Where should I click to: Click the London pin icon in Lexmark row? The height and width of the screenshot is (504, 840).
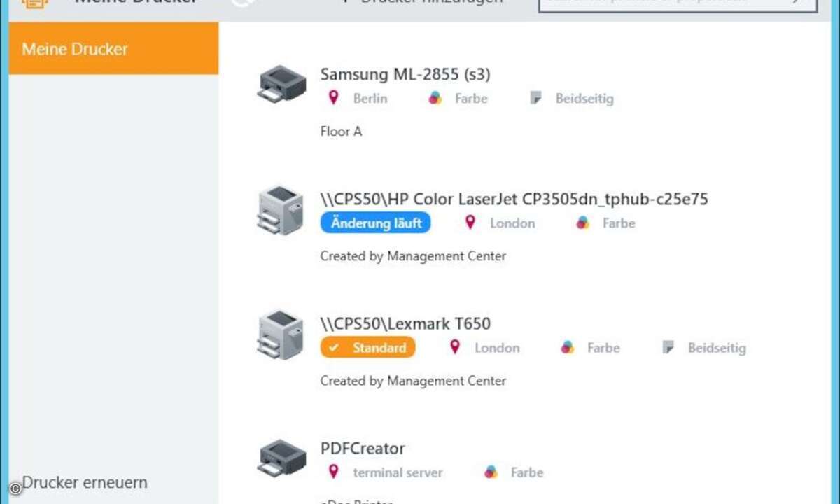(x=455, y=347)
